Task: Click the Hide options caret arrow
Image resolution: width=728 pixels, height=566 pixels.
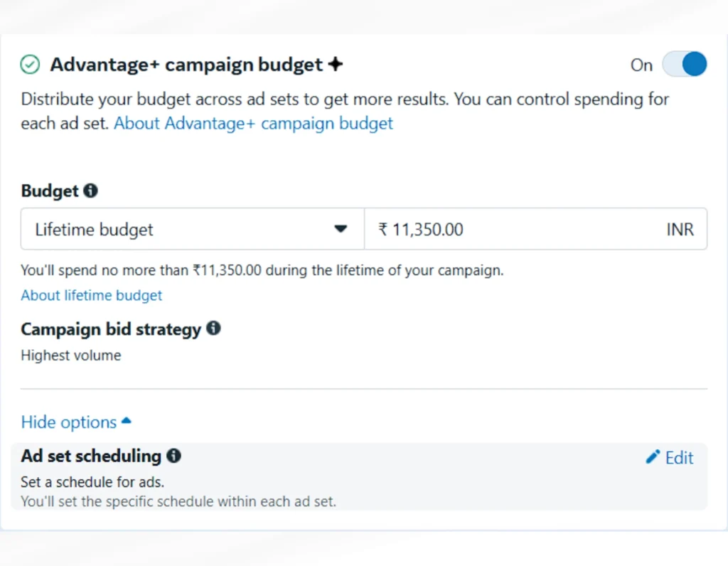Action: click(127, 421)
